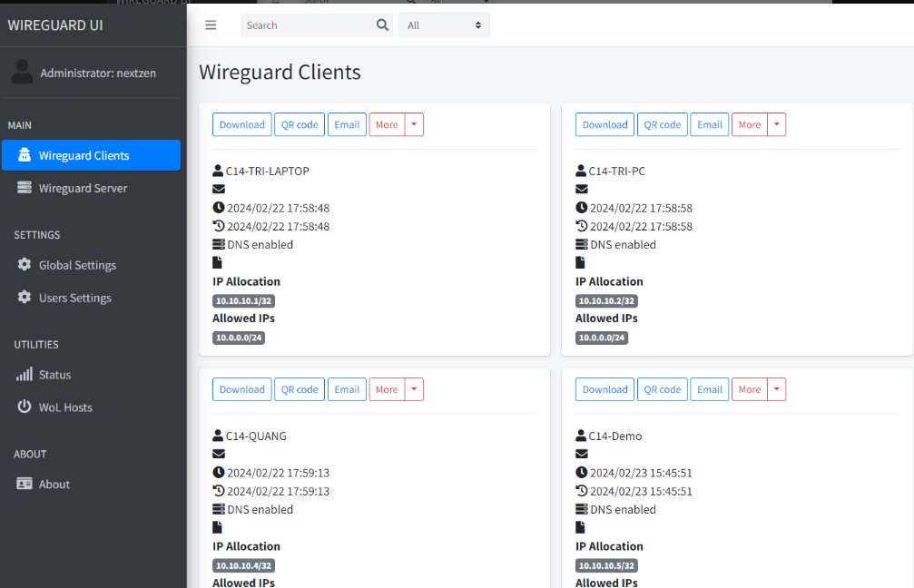Toggle the sidebar hamburger menu icon
914x588 pixels.
211,25
